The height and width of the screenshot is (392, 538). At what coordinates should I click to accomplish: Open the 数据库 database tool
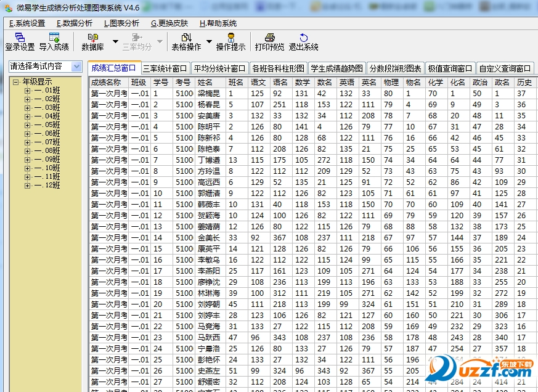tap(94, 43)
